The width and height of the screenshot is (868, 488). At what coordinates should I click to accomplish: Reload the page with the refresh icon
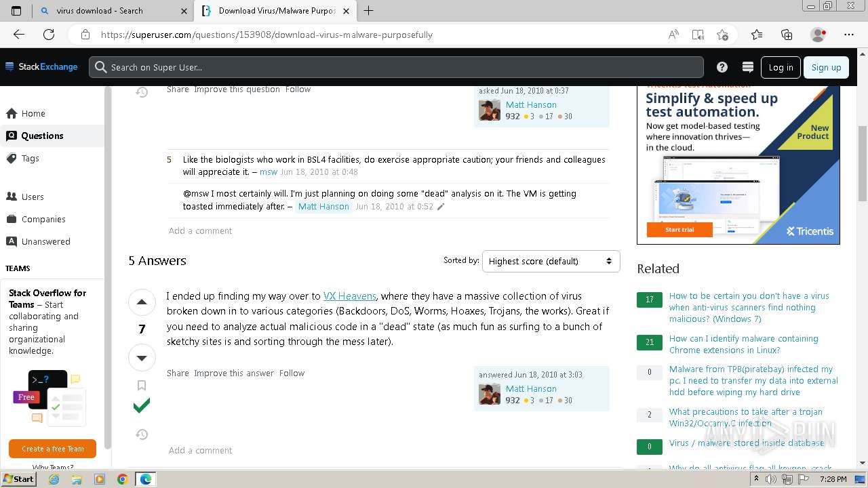coord(49,35)
